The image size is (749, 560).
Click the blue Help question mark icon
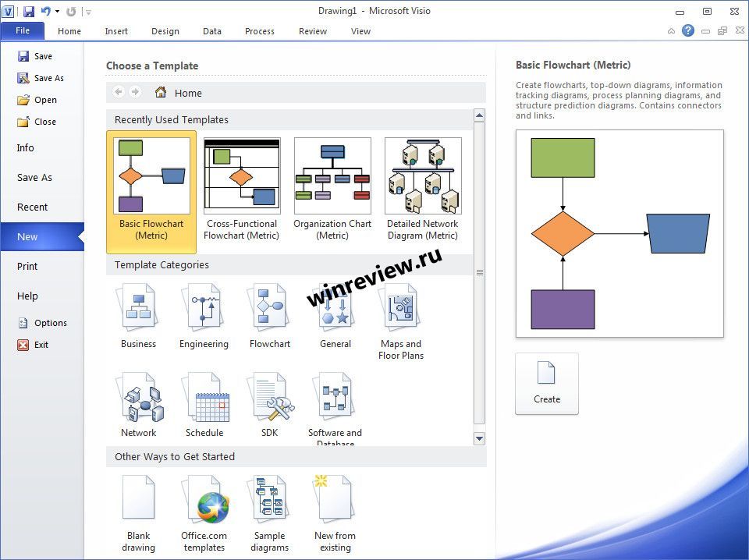pyautogui.click(x=688, y=30)
